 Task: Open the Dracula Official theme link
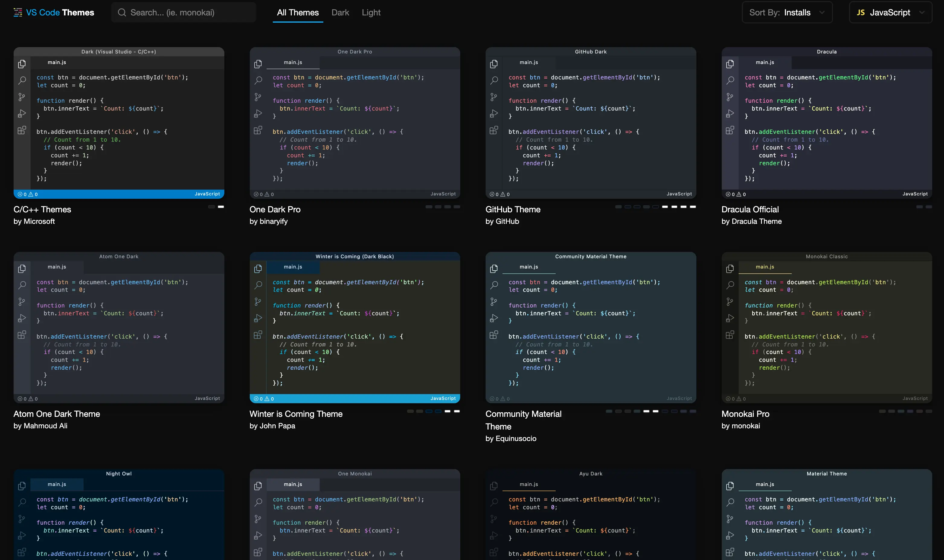click(x=750, y=209)
